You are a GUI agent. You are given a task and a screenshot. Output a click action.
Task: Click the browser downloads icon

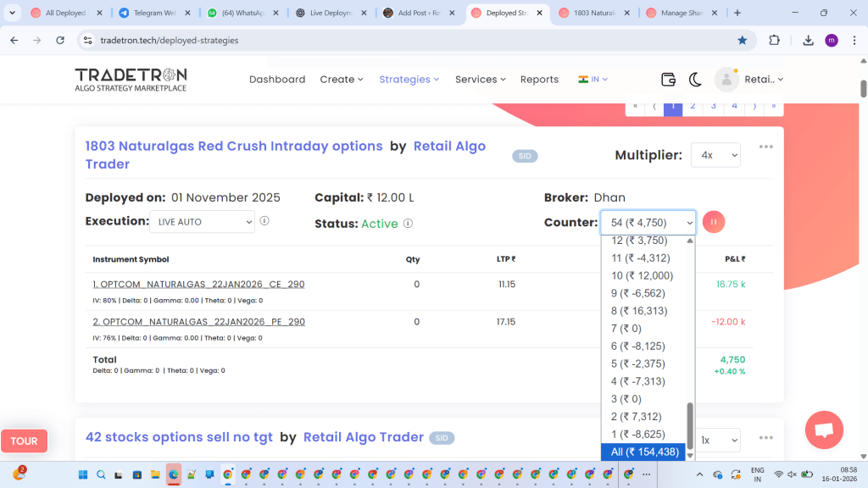pyautogui.click(x=808, y=40)
